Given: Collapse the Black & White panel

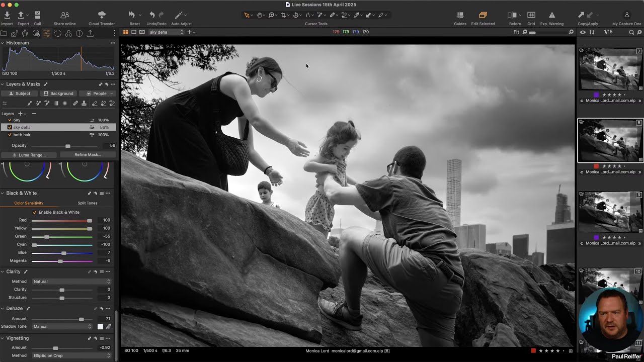Looking at the screenshot, I should coord(3,193).
